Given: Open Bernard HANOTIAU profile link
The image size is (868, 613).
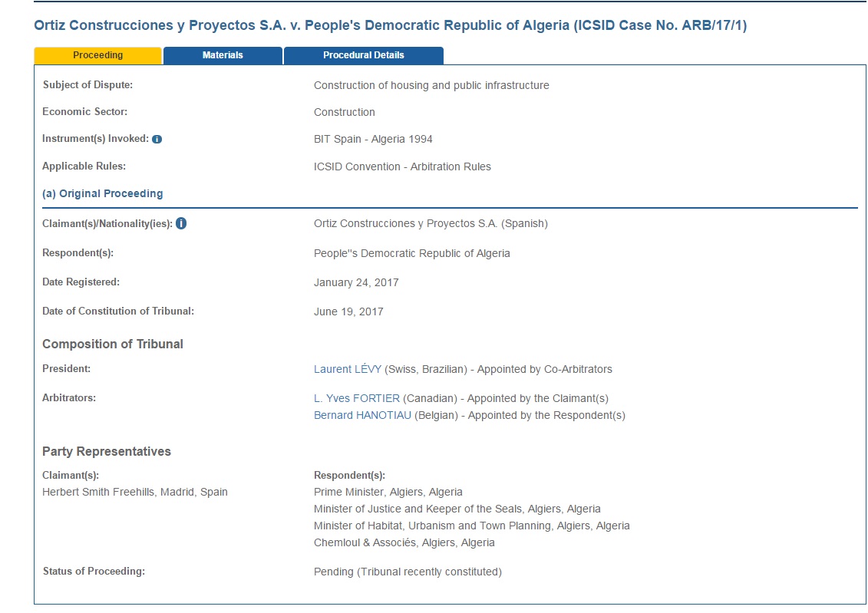Looking at the screenshot, I should [362, 415].
